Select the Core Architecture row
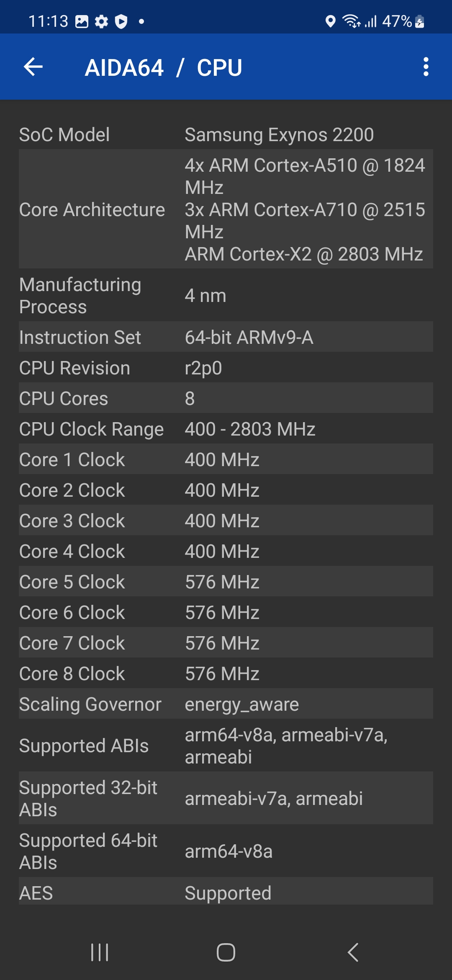This screenshot has height=980, width=452. 226,209
